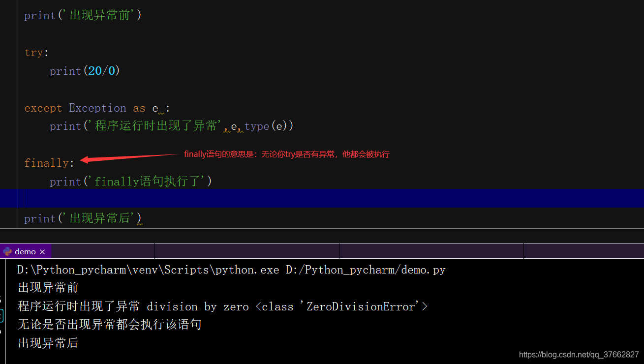Click the except Exception as e line
The image size is (644, 364).
click(x=97, y=108)
